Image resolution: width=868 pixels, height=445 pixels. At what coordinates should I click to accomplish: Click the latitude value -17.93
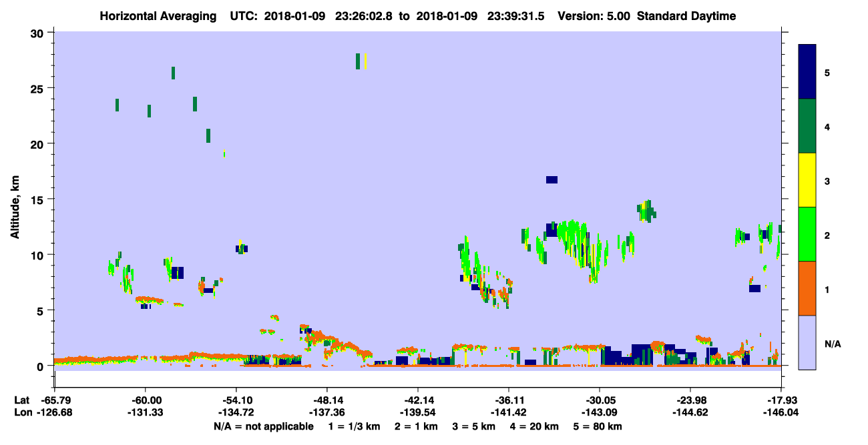point(781,400)
